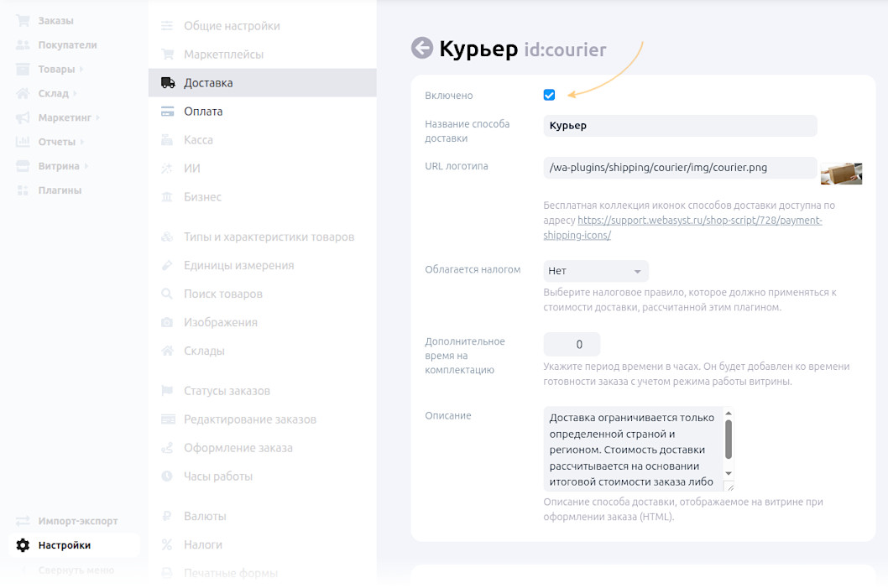Click the courier logo thumbnail preview
Viewport: 888px width, 588px height.
[x=841, y=173]
